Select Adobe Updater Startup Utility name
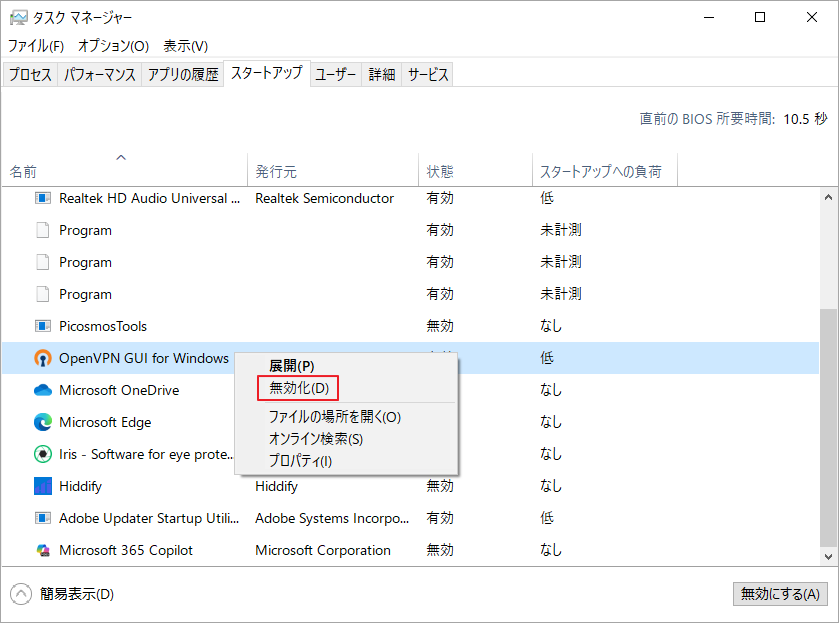 click(x=149, y=518)
